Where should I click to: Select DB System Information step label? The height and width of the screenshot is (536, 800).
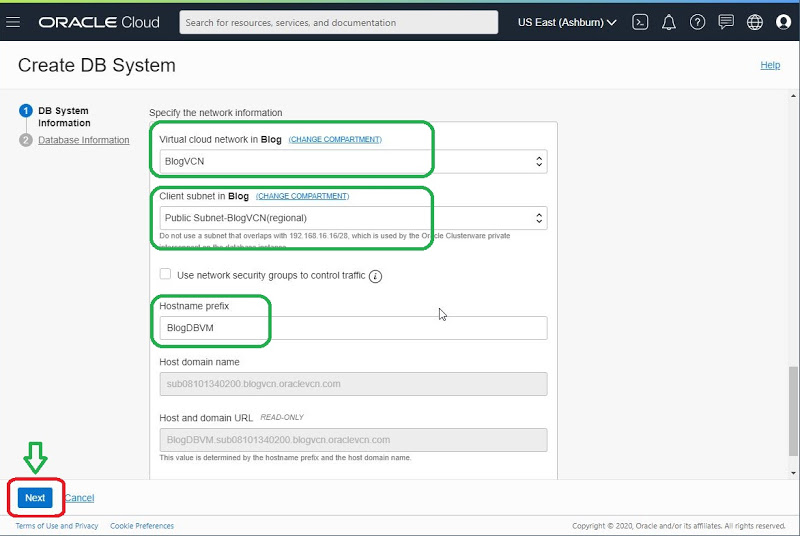click(64, 117)
